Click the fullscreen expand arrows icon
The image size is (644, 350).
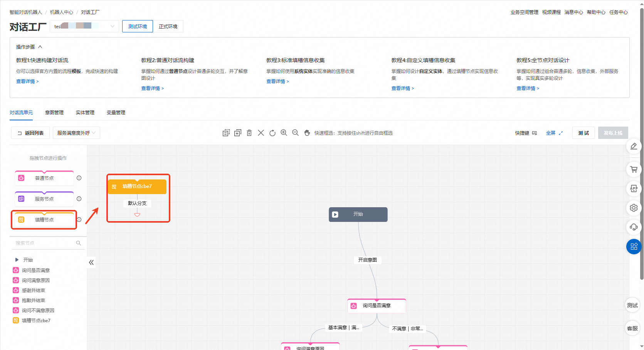[x=561, y=133]
